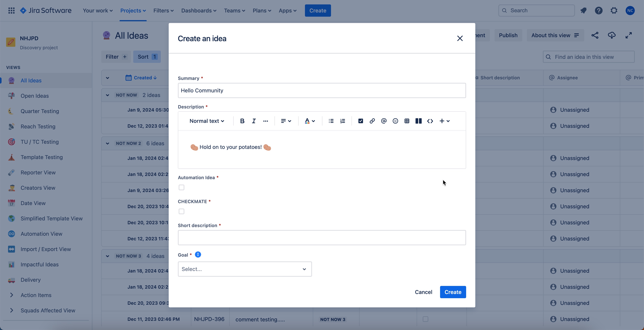
Task: Apply bold formatting to the description
Action: point(242,121)
